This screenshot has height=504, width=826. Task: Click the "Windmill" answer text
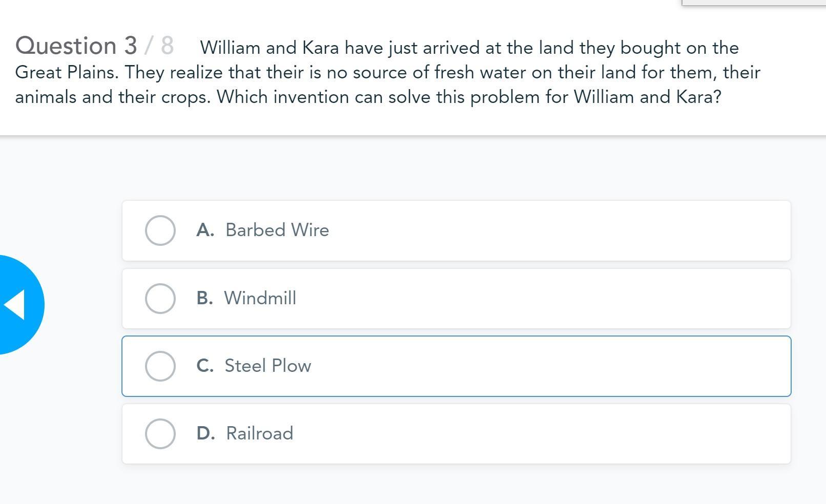(x=260, y=298)
